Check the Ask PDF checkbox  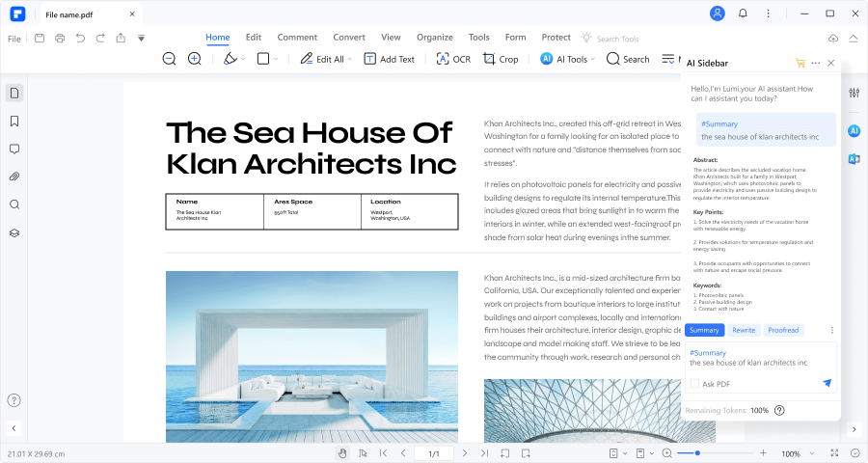(x=694, y=383)
